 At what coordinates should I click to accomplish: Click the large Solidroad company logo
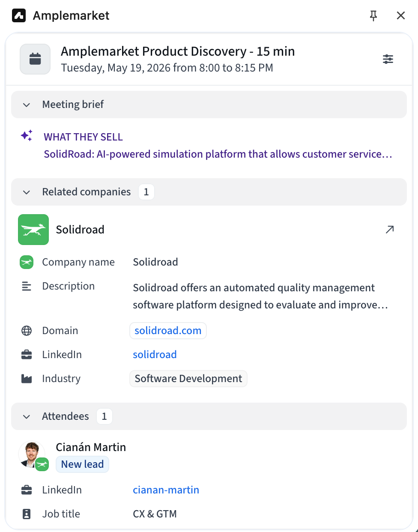coord(33,230)
